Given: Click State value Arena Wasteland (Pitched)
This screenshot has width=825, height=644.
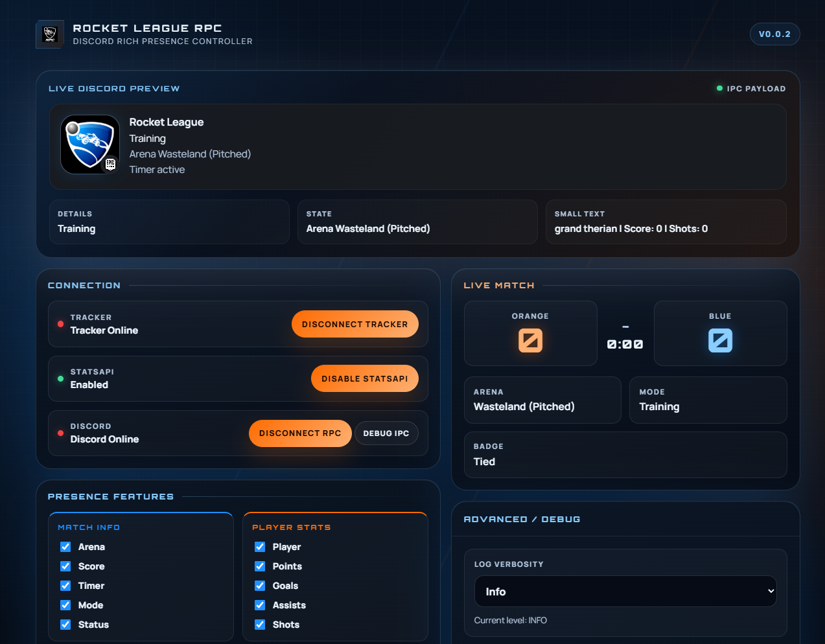Looking at the screenshot, I should (x=368, y=229).
